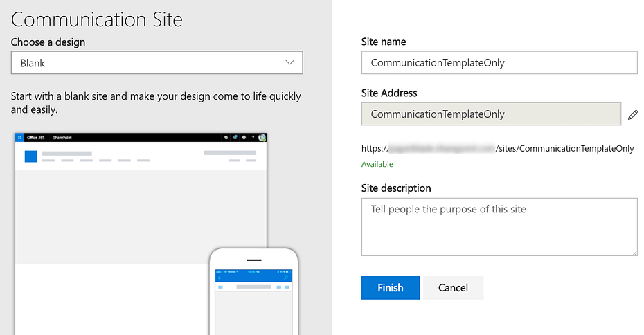Click the pencil icon to edit site address
This screenshot has width=644, height=335.
pyautogui.click(x=632, y=115)
